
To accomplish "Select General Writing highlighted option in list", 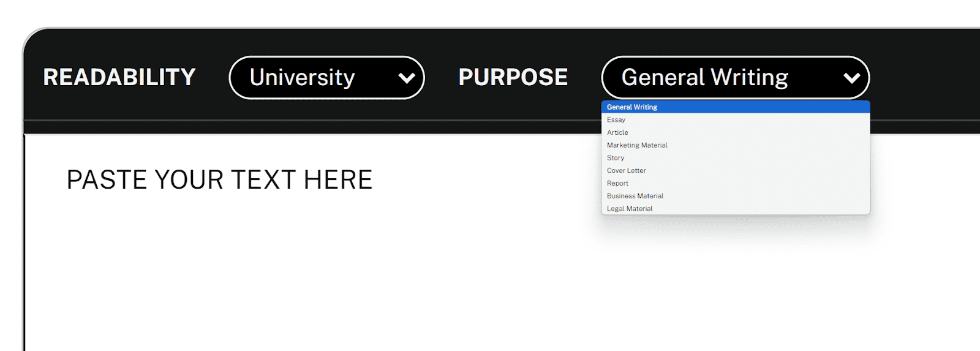I will [632, 107].
